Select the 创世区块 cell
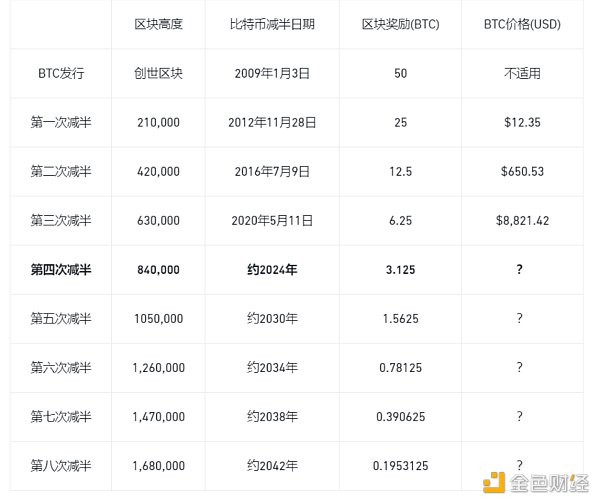 (157, 73)
